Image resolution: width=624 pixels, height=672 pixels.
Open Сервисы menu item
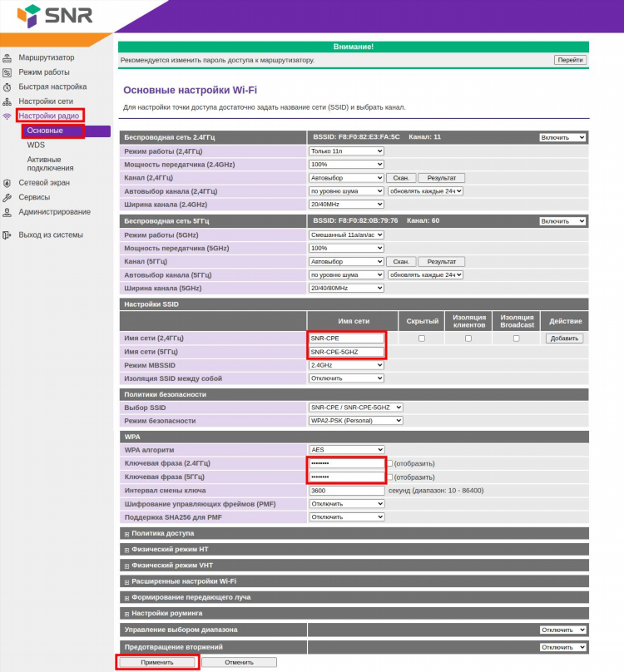(34, 197)
